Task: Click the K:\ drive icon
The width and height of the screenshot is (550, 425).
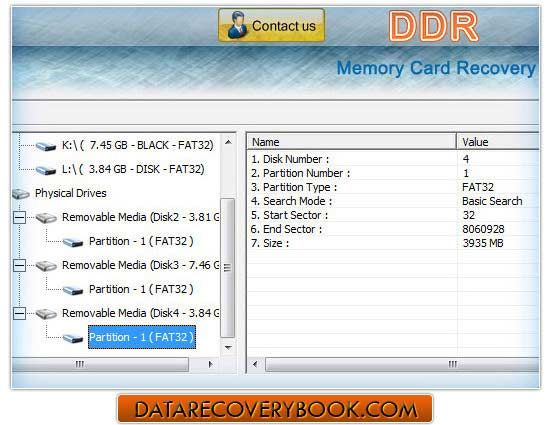Action: coord(46,146)
